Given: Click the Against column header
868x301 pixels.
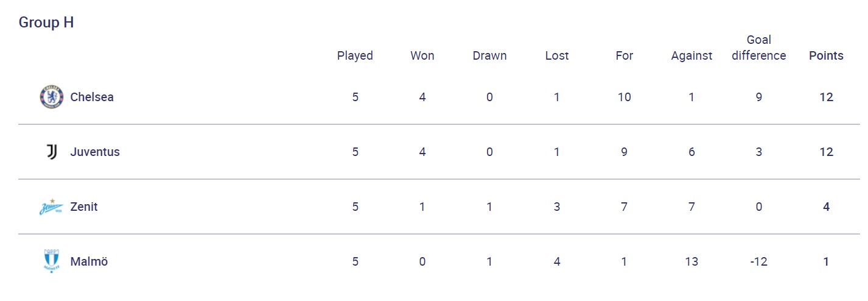Looking at the screenshot, I should (x=691, y=55).
